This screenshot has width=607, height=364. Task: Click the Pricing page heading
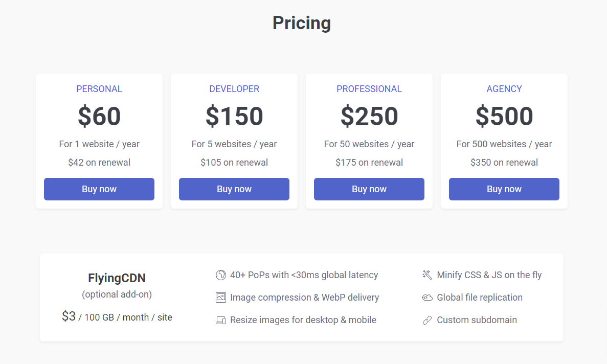(x=302, y=23)
